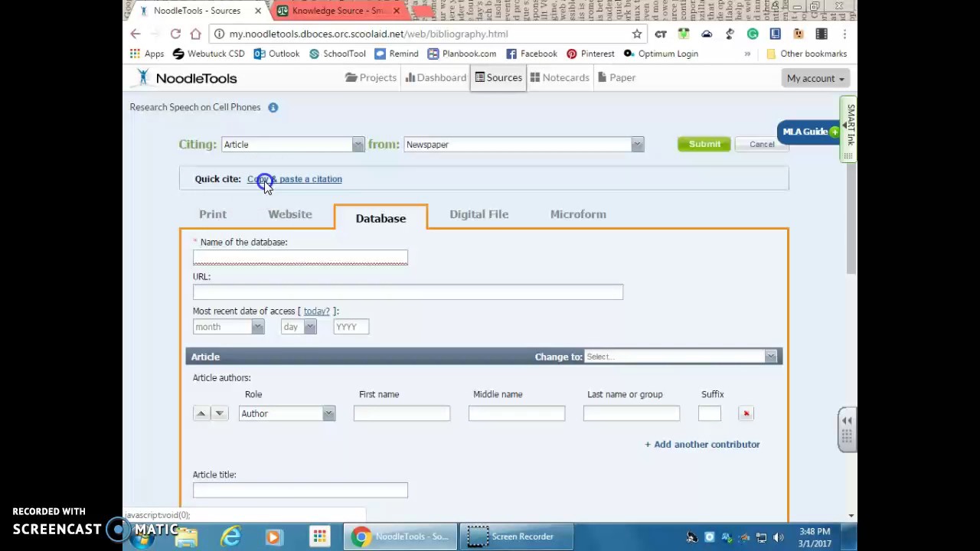Open Screen Recorder in the taskbar

pos(516,536)
